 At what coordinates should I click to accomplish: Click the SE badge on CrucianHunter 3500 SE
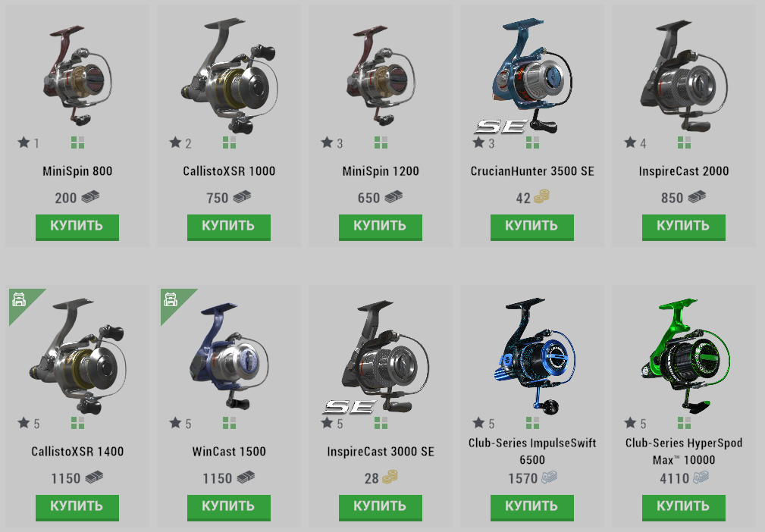[x=500, y=127]
